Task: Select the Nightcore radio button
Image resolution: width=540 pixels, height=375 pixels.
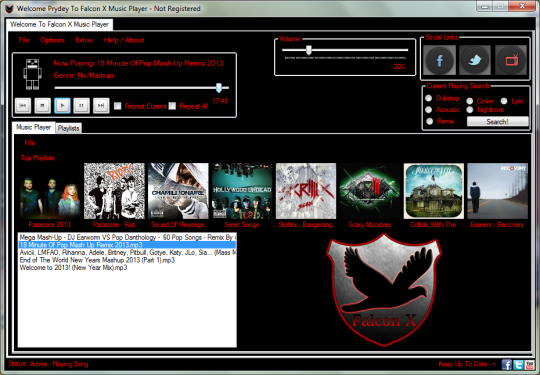Action: point(470,110)
